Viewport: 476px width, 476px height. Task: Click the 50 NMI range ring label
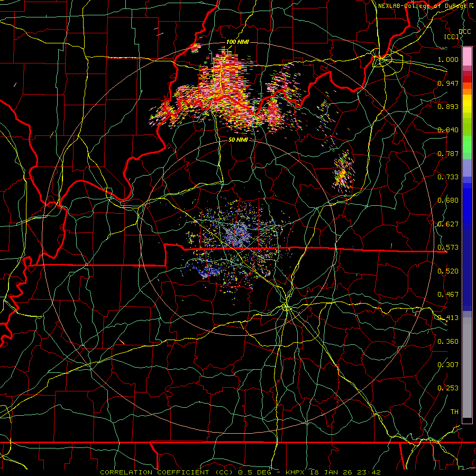click(238, 140)
